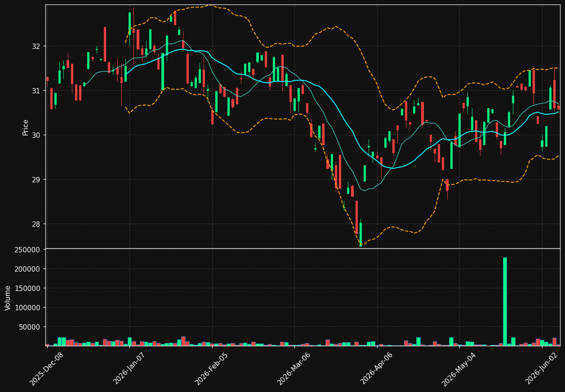The width and height of the screenshot is (565, 392).
Task: Click the lowest green candlestick near 27.5
Action: pos(360,234)
